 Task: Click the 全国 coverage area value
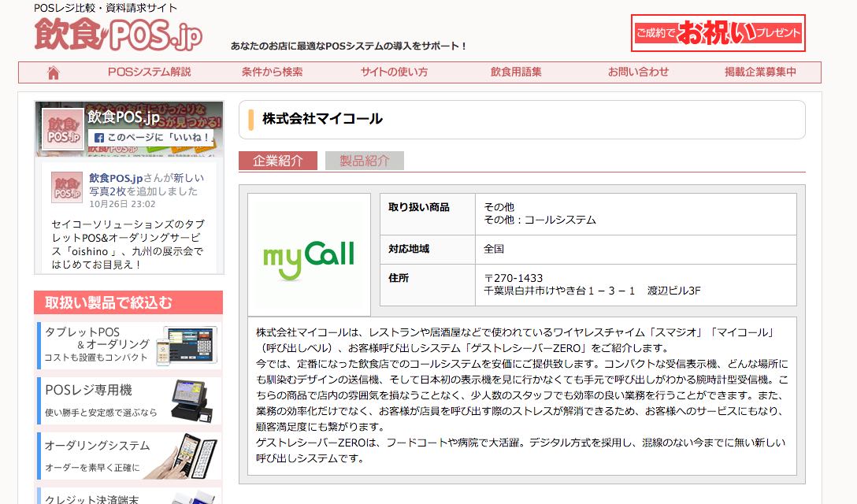tap(494, 249)
